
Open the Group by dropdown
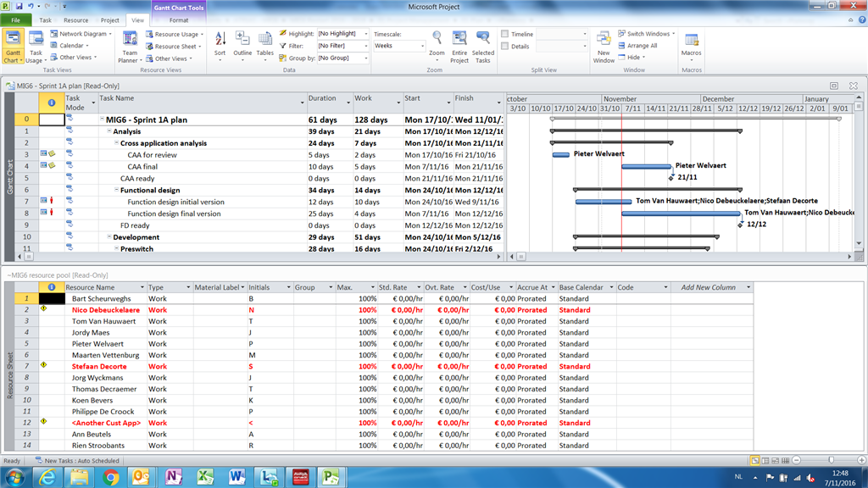[365, 58]
